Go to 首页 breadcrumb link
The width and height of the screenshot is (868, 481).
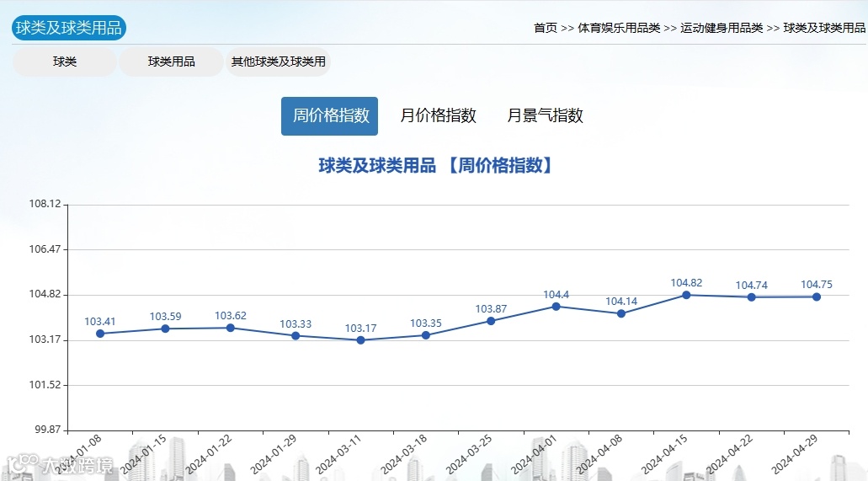[546, 28]
